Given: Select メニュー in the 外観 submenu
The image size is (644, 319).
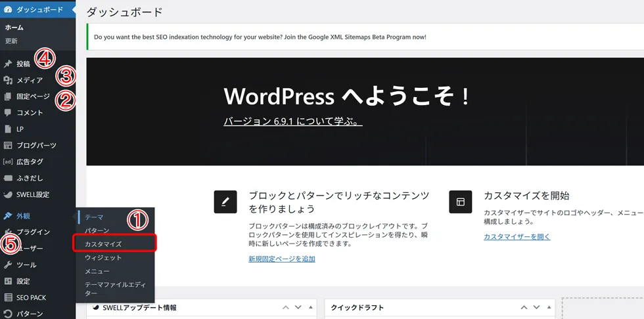Looking at the screenshot, I should 97,272.
